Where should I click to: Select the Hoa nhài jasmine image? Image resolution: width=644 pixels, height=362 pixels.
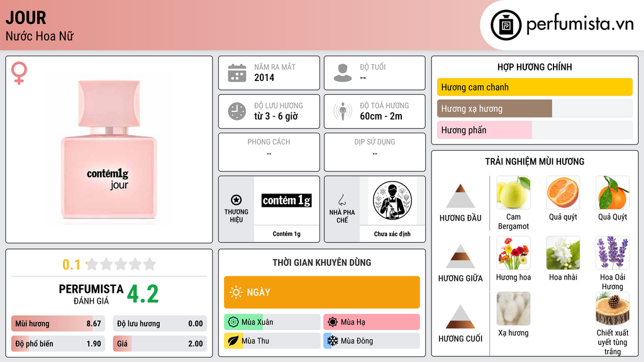pos(563,253)
